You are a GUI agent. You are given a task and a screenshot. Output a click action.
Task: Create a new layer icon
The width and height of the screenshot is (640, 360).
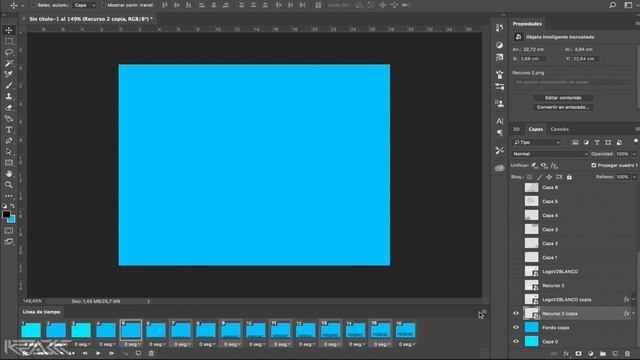coord(615,354)
